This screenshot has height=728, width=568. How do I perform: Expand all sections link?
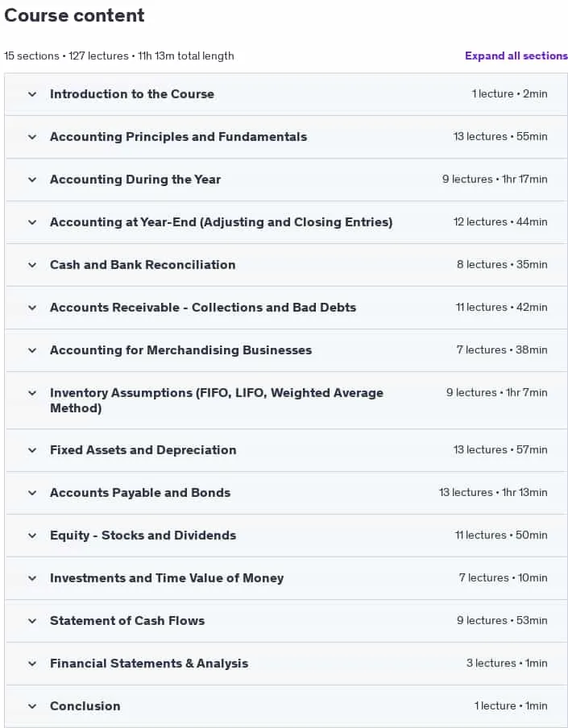(x=516, y=56)
